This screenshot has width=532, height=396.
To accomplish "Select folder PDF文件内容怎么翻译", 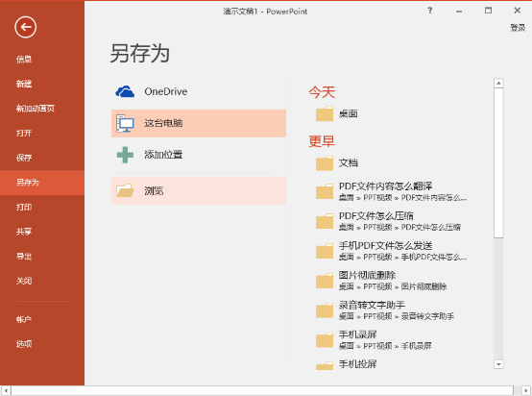I will point(385,186).
